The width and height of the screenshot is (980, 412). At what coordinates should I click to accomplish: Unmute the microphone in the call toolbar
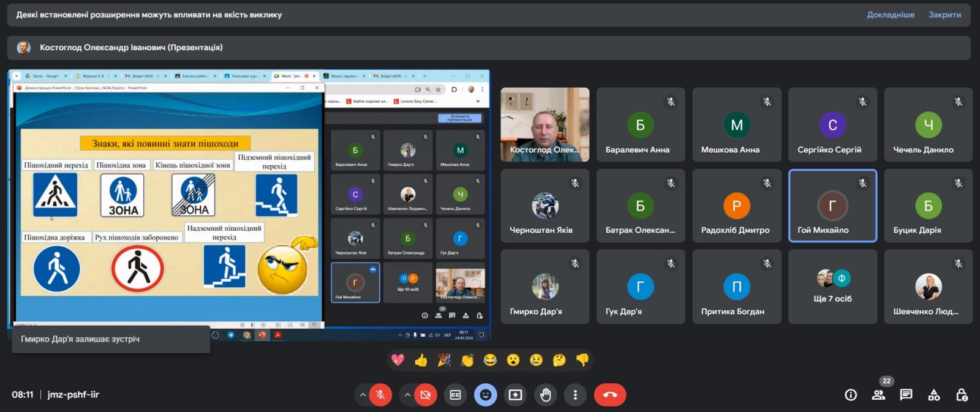coord(380,395)
